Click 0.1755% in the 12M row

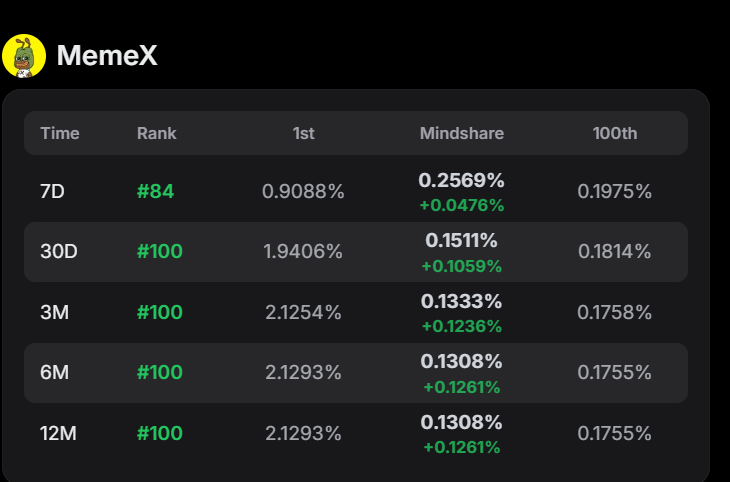[x=615, y=433]
